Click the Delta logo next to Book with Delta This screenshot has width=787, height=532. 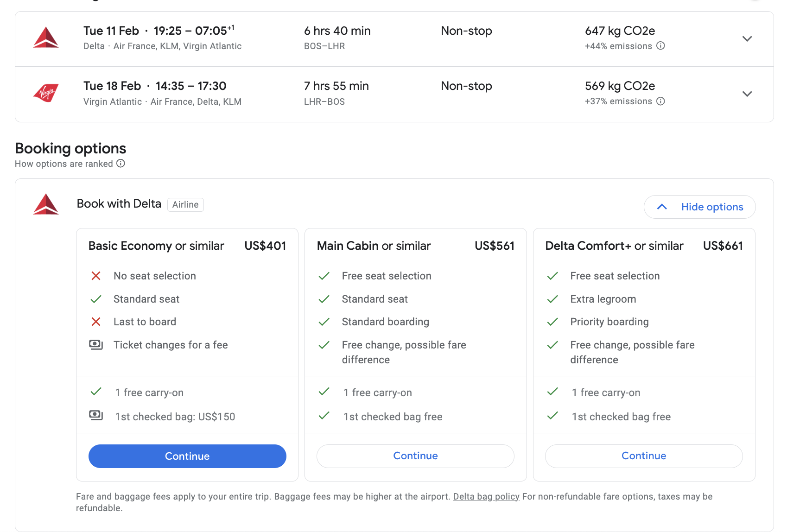(x=46, y=204)
